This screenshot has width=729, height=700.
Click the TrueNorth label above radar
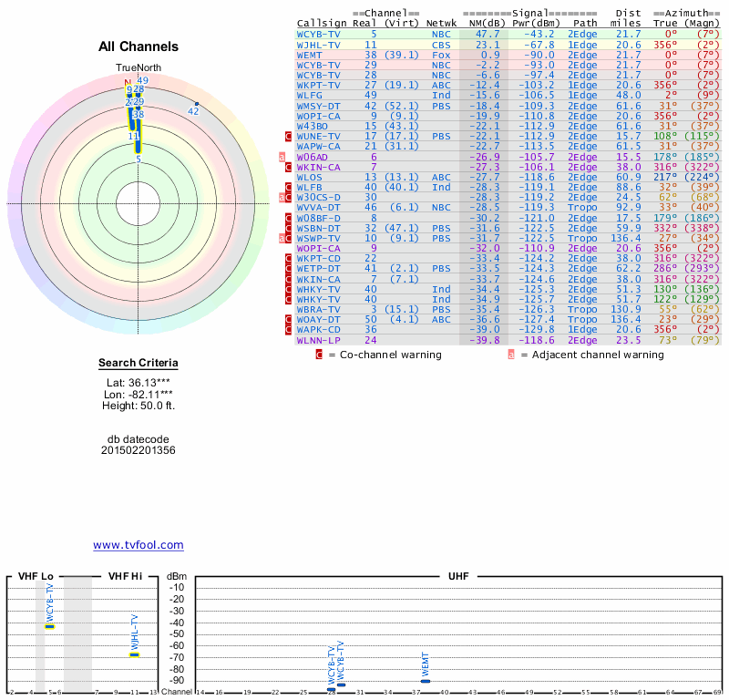[x=138, y=68]
